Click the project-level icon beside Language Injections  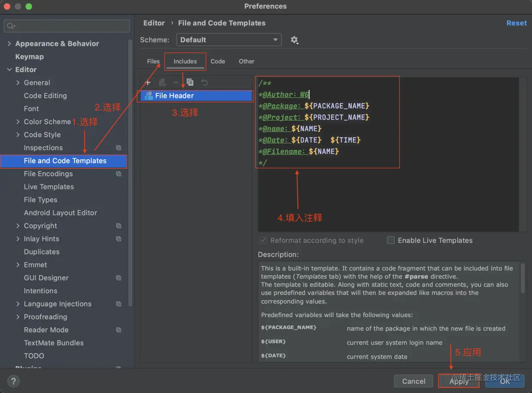pos(119,304)
